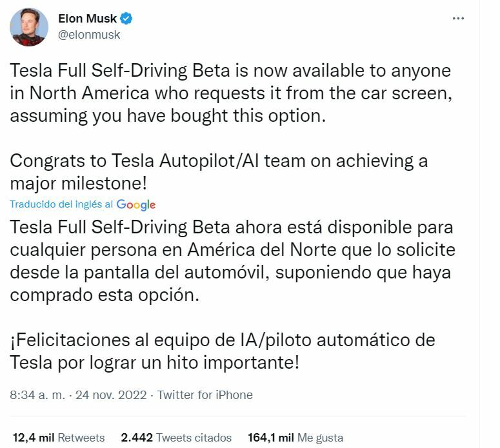
Task: Open the @elonmusk handle link
Action: (89, 35)
